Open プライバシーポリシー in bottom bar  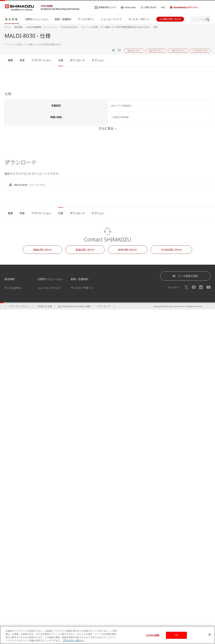click(x=20, y=306)
